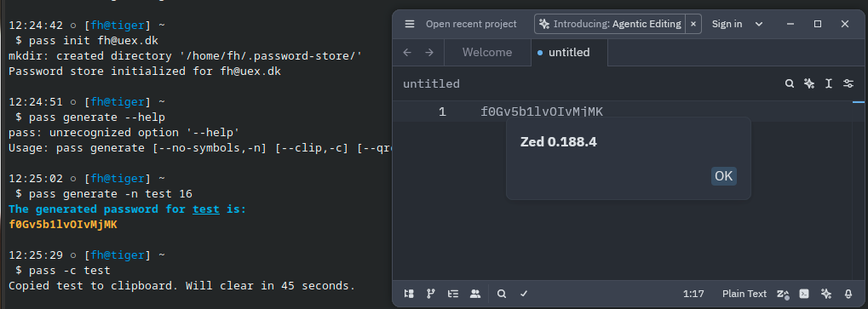Toggle the outline panel icon
The image size is (868, 309).
(x=453, y=294)
